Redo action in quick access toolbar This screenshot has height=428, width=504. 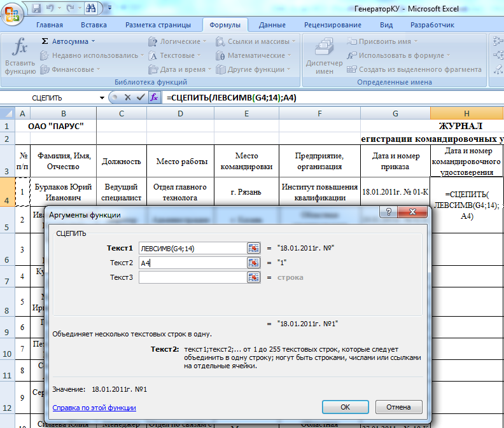[x=70, y=8]
